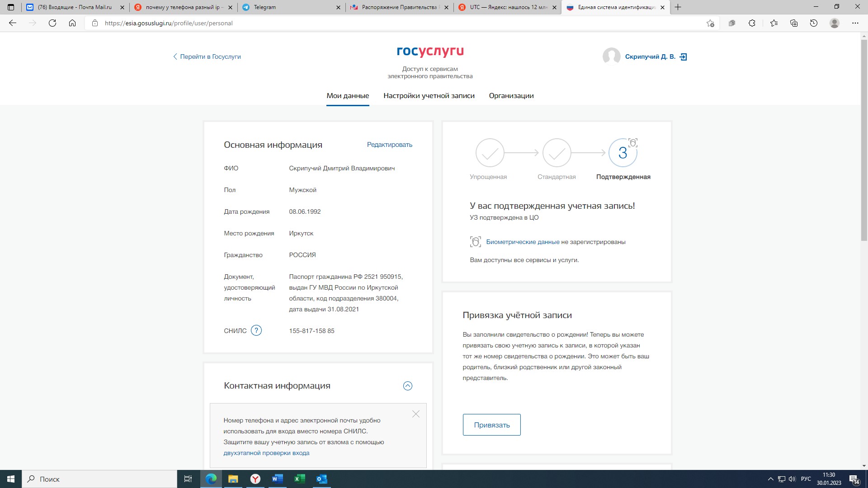This screenshot has height=488, width=868.
Task: Open tab actions menu icon
Action: coord(11,7)
